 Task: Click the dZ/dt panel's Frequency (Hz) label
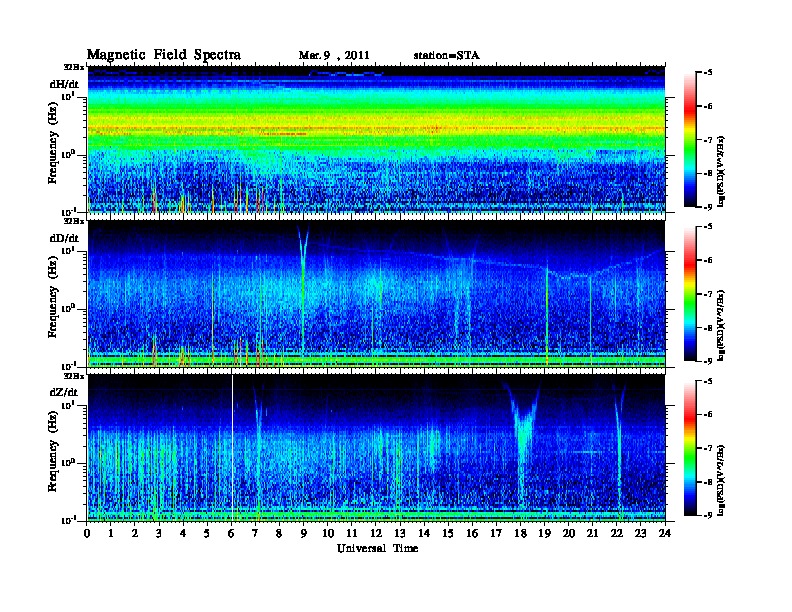(53, 451)
